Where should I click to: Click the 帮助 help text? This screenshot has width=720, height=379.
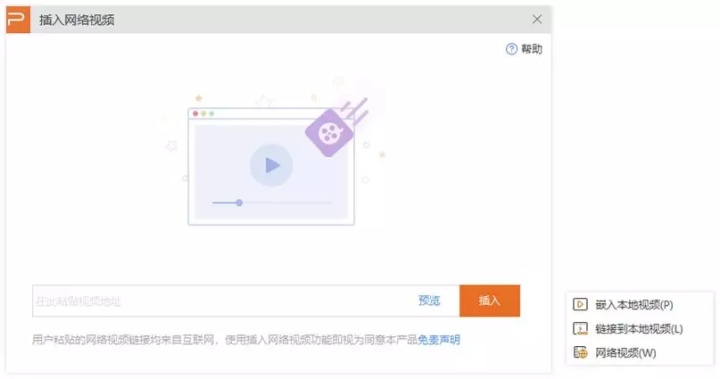[531, 49]
